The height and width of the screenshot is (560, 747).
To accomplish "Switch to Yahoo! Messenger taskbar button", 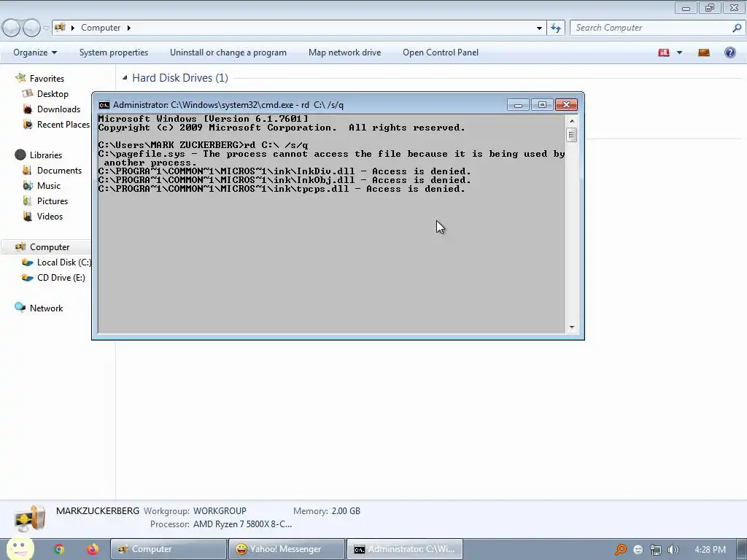I will tap(286, 549).
